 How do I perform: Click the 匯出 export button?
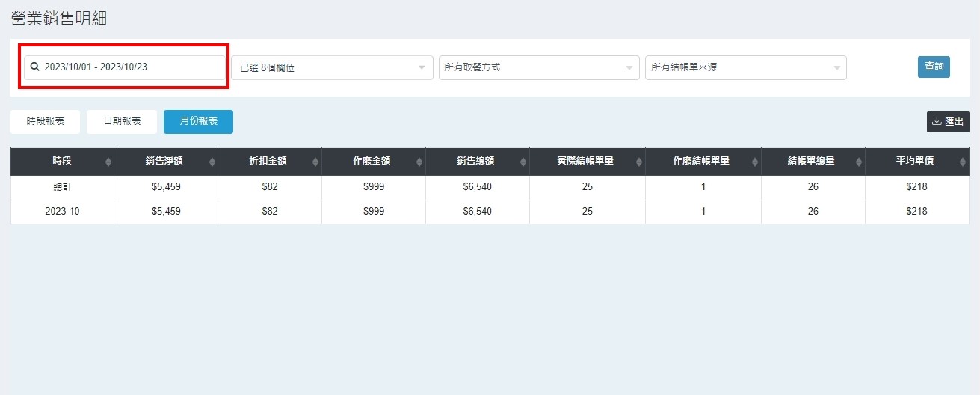[x=947, y=122]
